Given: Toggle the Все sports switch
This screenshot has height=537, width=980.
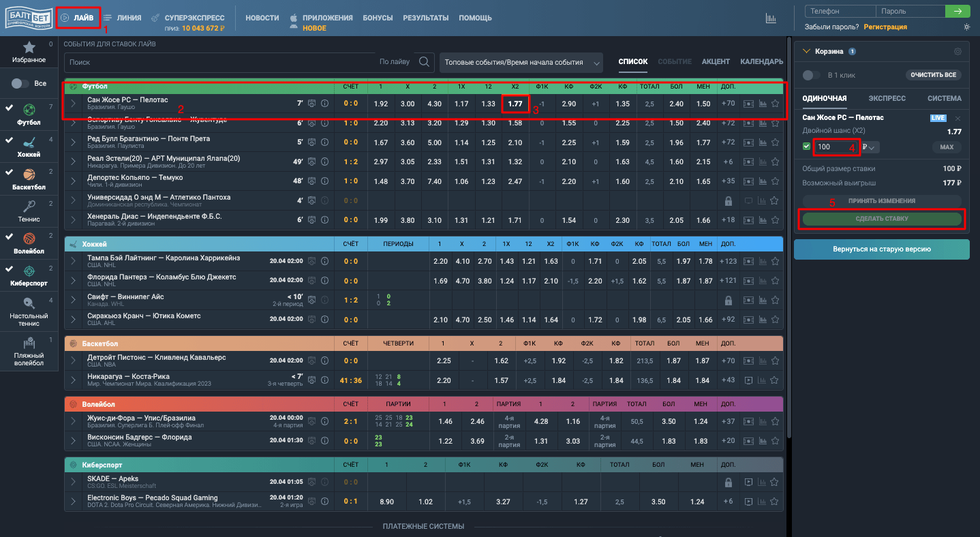Looking at the screenshot, I should (20, 83).
